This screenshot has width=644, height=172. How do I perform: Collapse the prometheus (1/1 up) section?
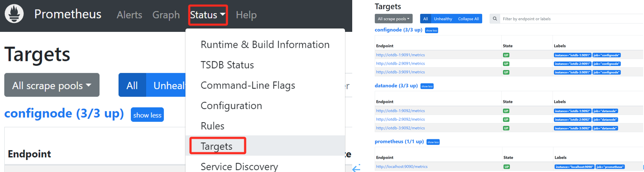(399, 141)
